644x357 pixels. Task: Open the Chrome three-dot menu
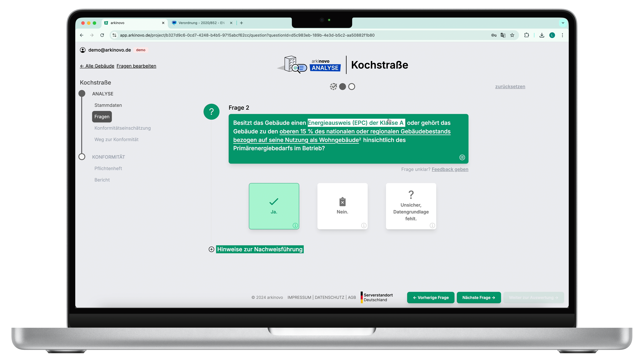(x=563, y=35)
